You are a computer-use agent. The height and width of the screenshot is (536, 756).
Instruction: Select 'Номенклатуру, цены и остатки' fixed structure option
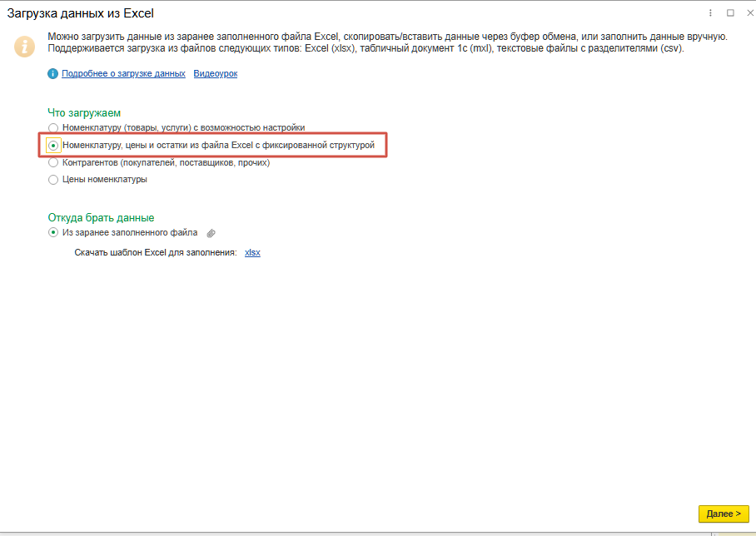pos(54,145)
